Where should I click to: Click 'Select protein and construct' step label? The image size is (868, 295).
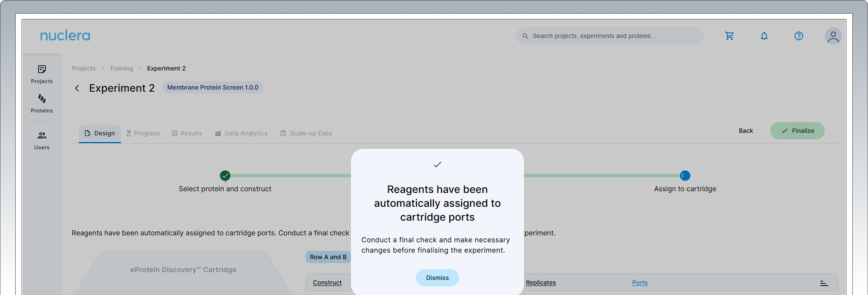pyautogui.click(x=225, y=189)
